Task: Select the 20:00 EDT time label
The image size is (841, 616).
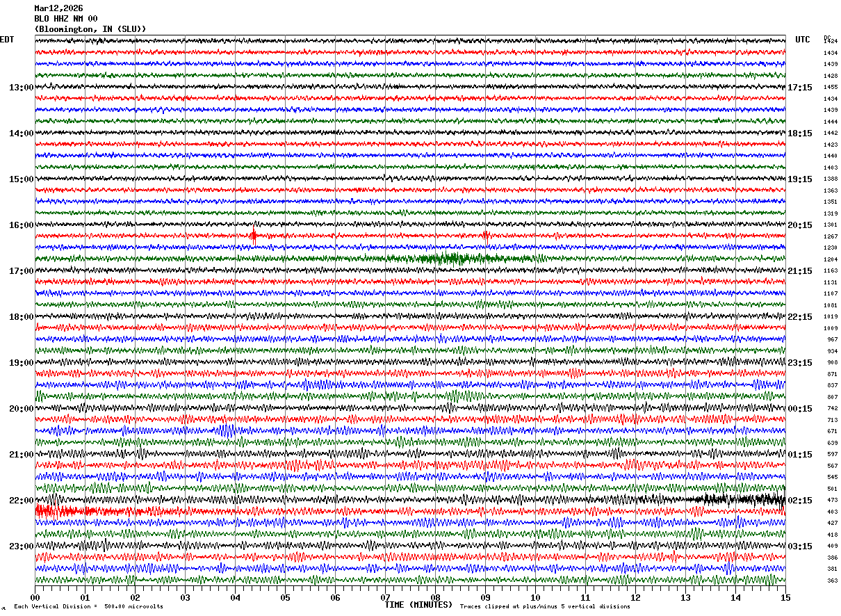Action: [x=21, y=409]
